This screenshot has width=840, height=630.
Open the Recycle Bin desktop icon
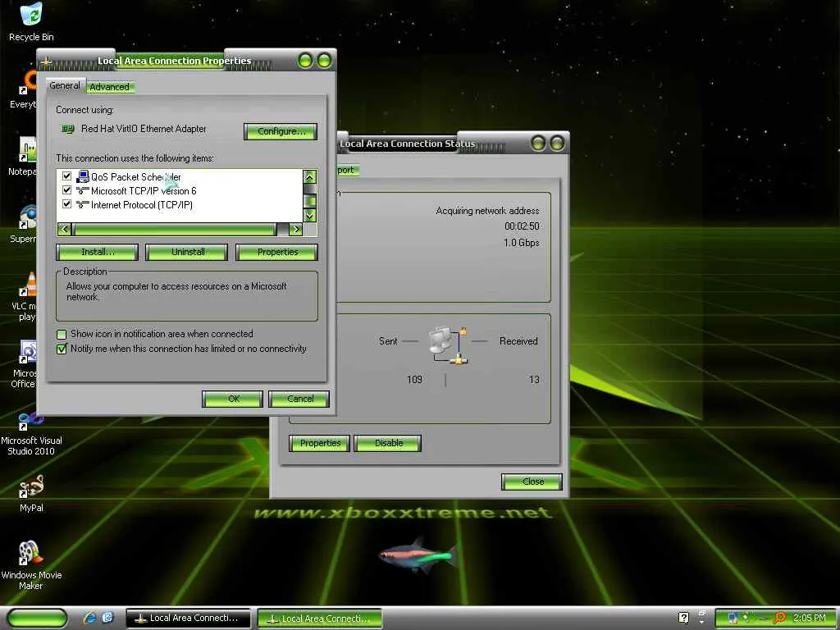(x=31, y=21)
